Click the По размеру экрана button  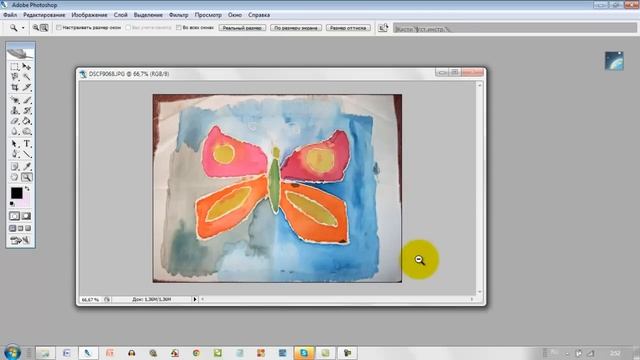296,28
